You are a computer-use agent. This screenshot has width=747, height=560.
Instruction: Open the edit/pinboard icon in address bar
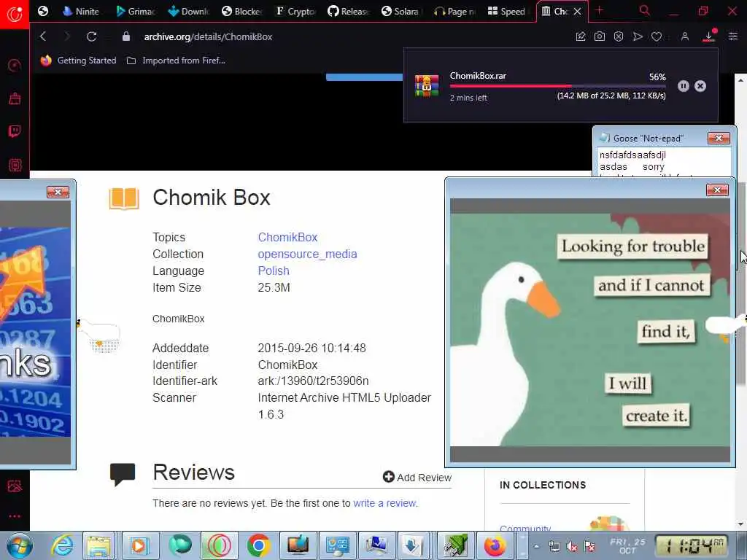[580, 36]
